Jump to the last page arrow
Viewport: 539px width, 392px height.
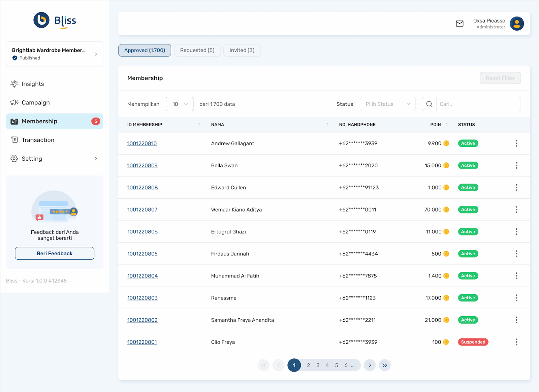tap(385, 365)
